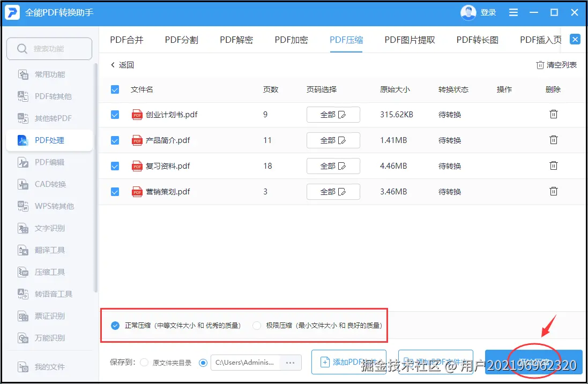Viewport: 588px width, 384px height.
Task: Open 翻译工具 in the sidebar
Action: (49, 250)
